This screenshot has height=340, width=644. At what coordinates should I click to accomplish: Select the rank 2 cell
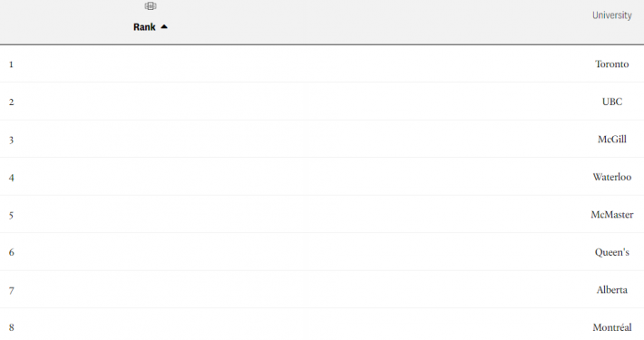pyautogui.click(x=11, y=102)
